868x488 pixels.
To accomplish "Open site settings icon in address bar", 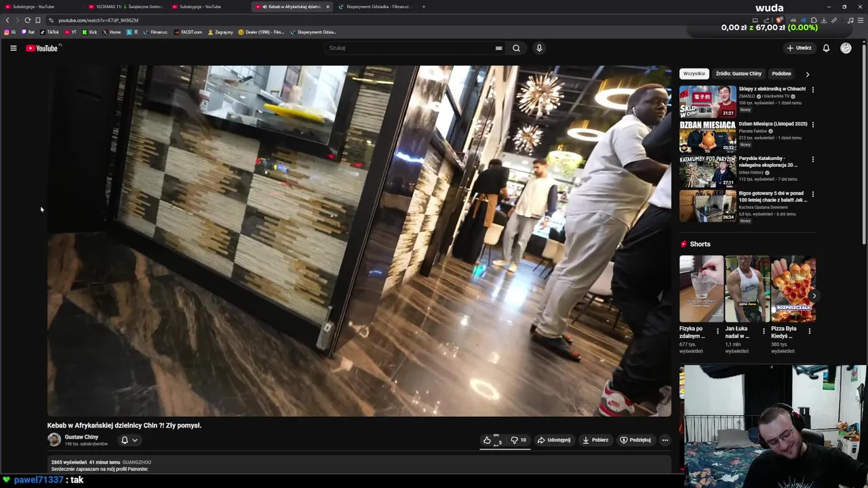I will tap(51, 20).
